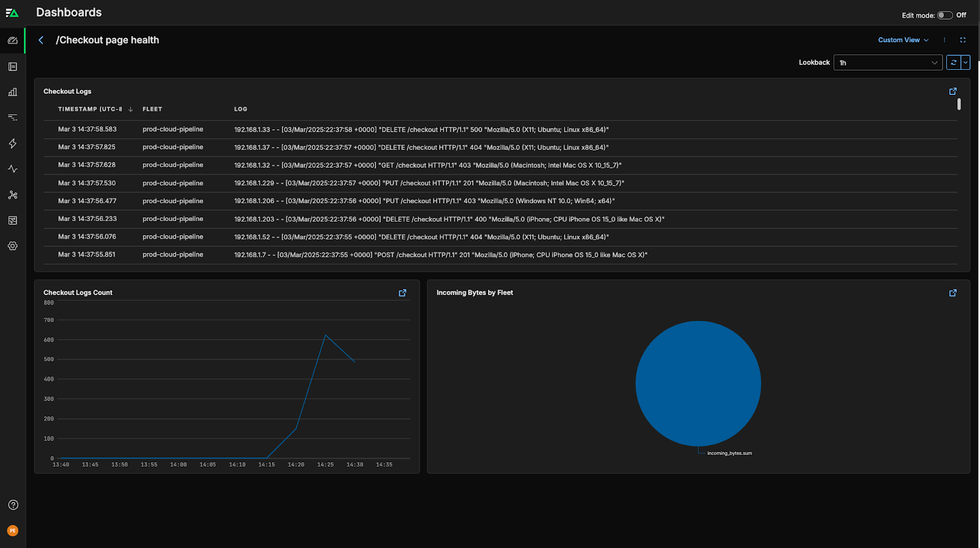Click the back arrow beside /Checkout page health
980x548 pixels.
point(41,40)
